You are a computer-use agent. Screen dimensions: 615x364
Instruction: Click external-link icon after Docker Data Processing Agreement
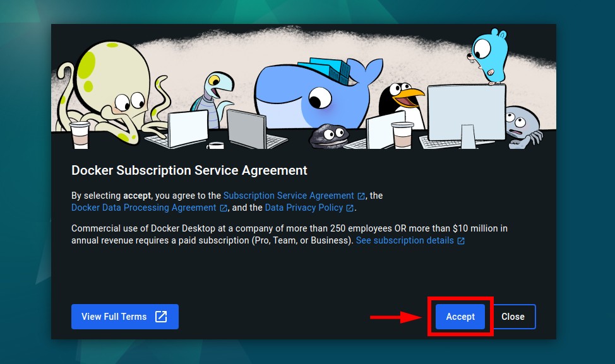pyautogui.click(x=224, y=208)
